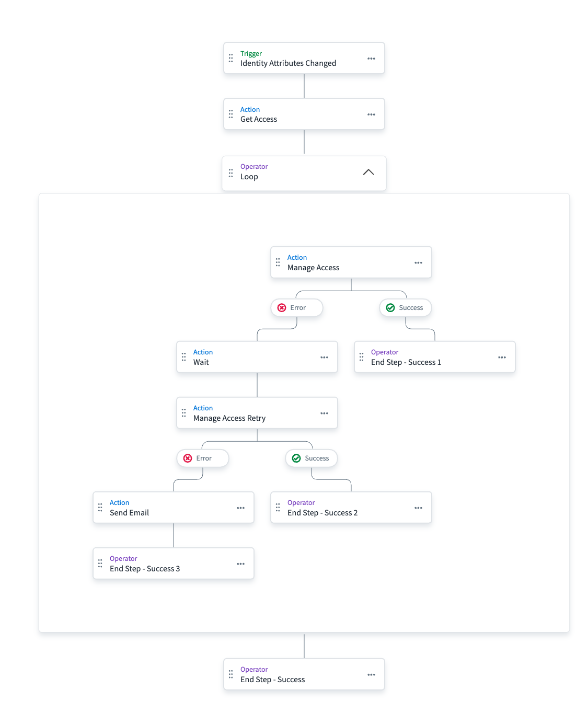
Task: Click the Error branch under Manage Access Retry
Action: tap(203, 458)
